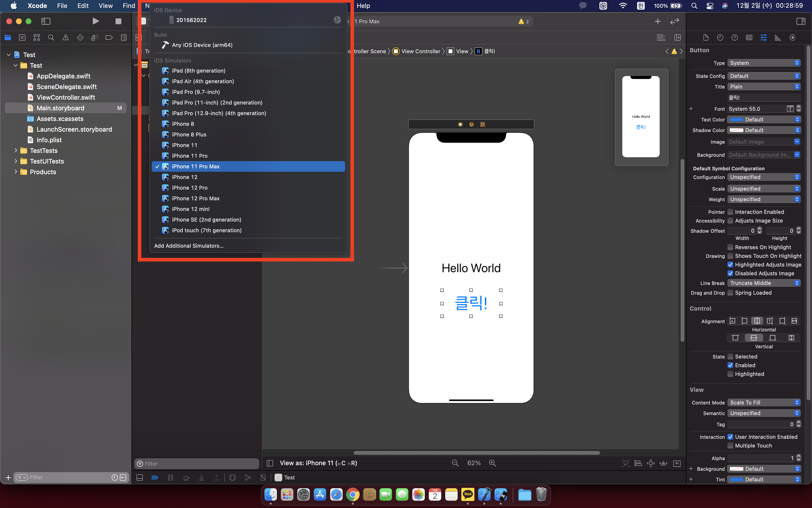
Task: Check Reverses On Highlight
Action: tap(730, 247)
